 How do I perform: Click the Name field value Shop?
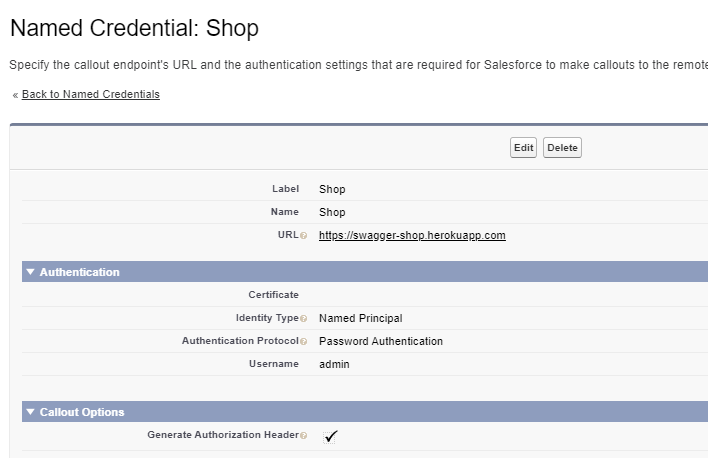[332, 212]
